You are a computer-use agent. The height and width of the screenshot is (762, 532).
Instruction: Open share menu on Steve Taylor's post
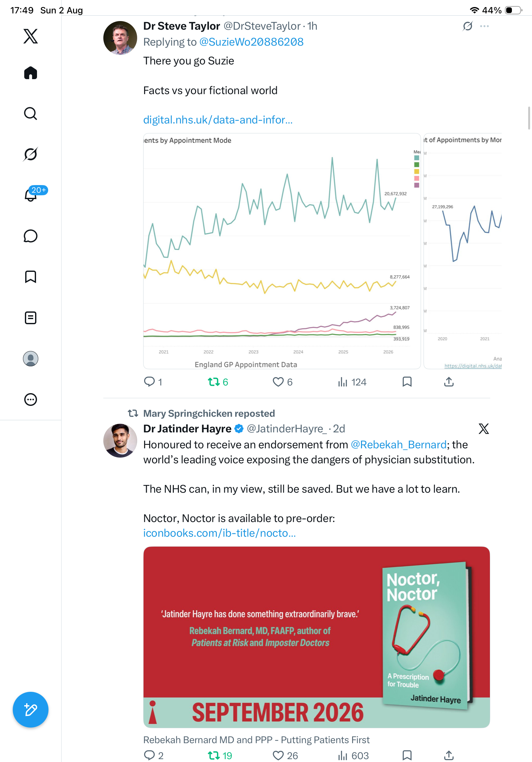[x=449, y=382]
